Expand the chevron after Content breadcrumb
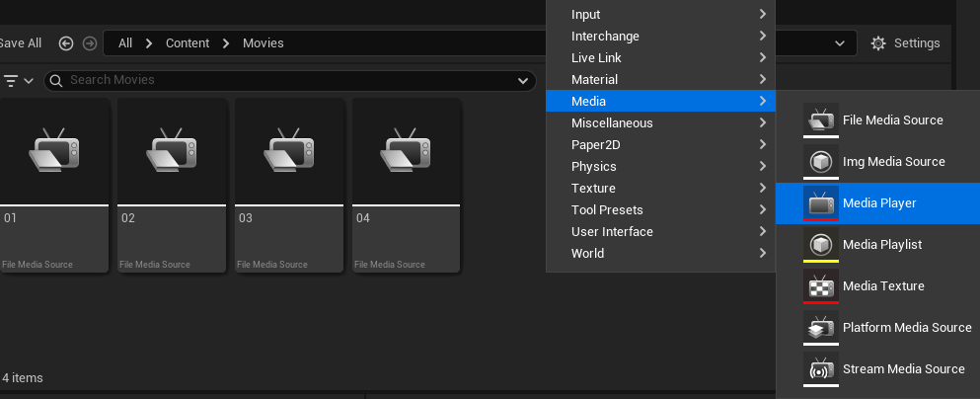Image resolution: width=980 pixels, height=399 pixels. pyautogui.click(x=226, y=43)
